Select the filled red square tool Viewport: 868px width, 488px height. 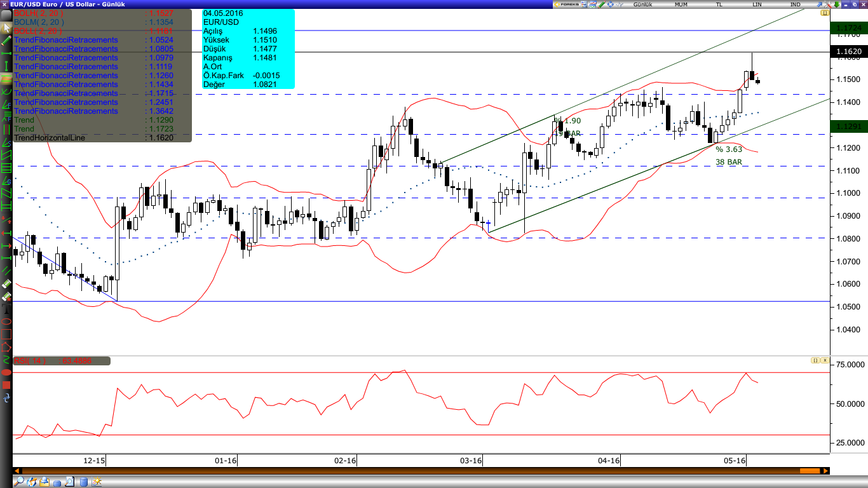point(6,384)
